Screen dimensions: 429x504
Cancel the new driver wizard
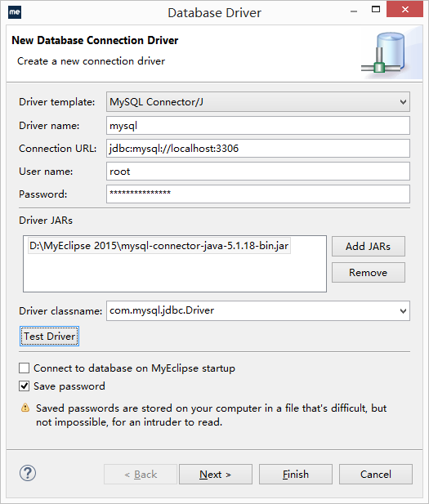click(x=376, y=474)
